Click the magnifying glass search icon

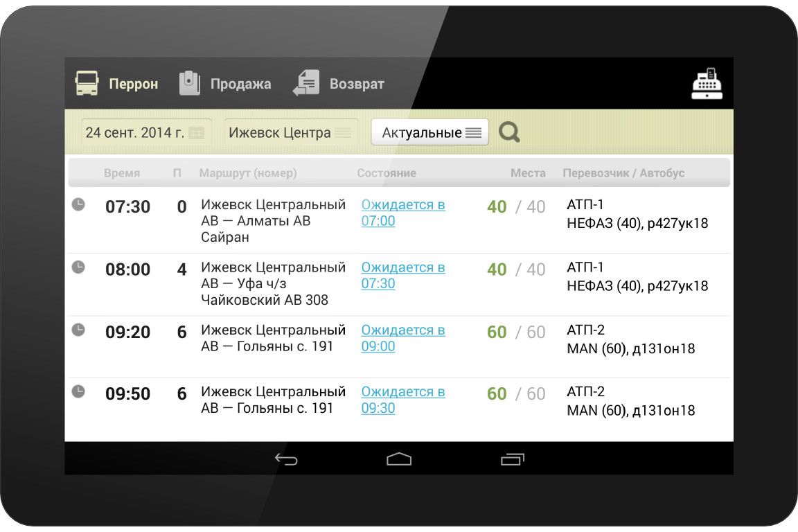(x=509, y=132)
